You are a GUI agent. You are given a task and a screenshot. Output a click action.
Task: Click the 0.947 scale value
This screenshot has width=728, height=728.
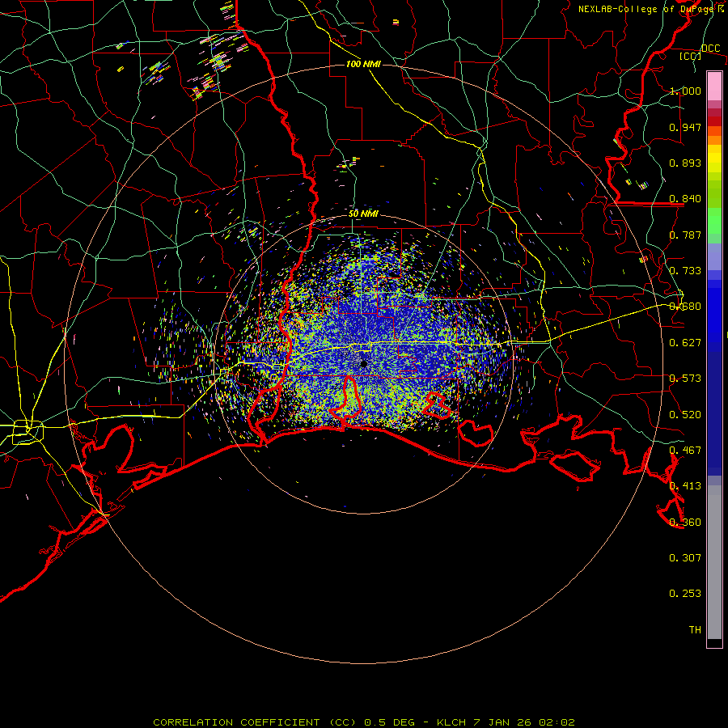(685, 127)
